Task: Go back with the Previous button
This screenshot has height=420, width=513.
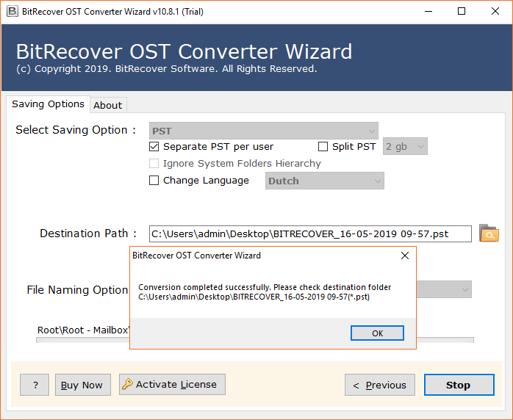Action: point(380,385)
